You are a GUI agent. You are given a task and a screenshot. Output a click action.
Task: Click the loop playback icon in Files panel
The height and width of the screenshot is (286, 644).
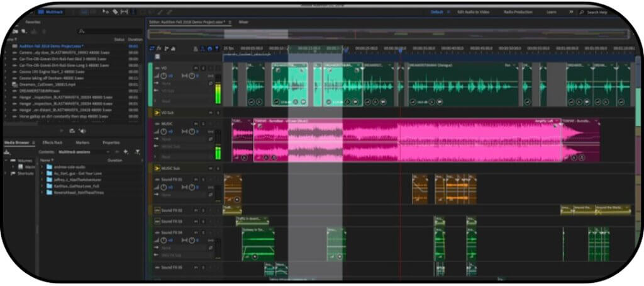click(72, 131)
